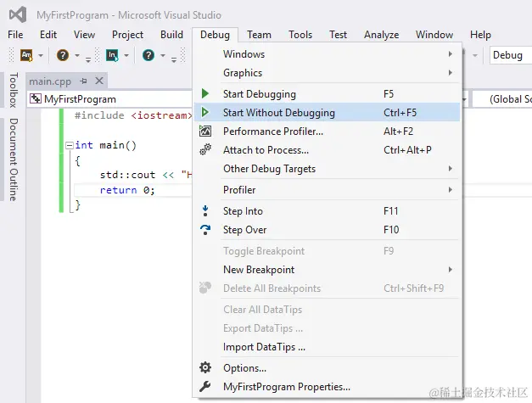Image resolution: width=532 pixels, height=403 pixels.
Task: Choose Start Debugging menu entry
Action: click(x=327, y=94)
